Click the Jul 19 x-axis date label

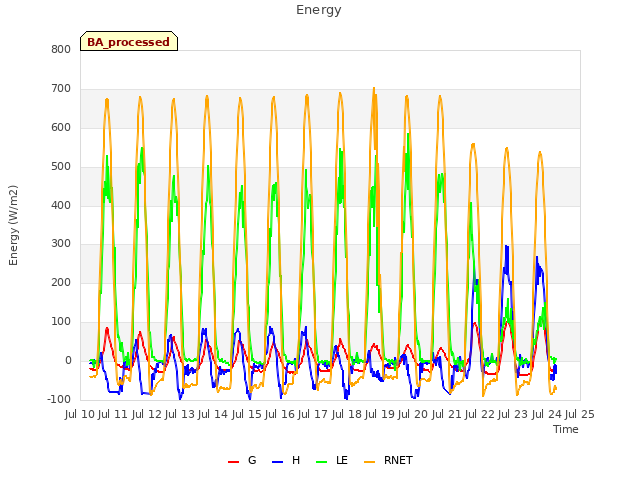click(380, 414)
